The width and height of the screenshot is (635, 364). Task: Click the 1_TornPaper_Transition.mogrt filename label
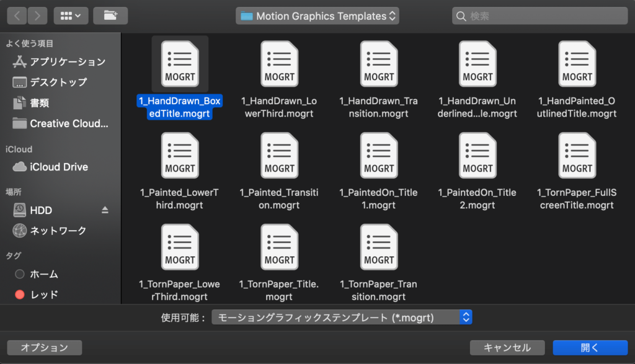coord(379,290)
